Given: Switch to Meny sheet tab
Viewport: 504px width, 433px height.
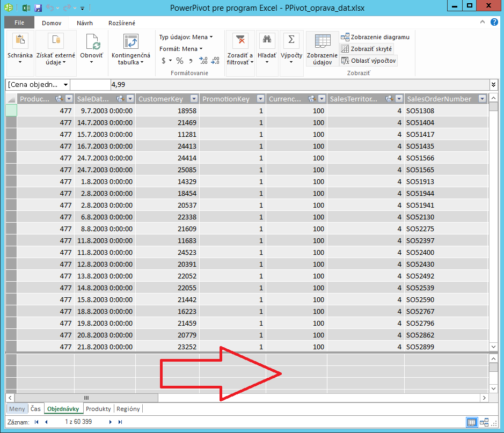Looking at the screenshot, I should (17, 409).
